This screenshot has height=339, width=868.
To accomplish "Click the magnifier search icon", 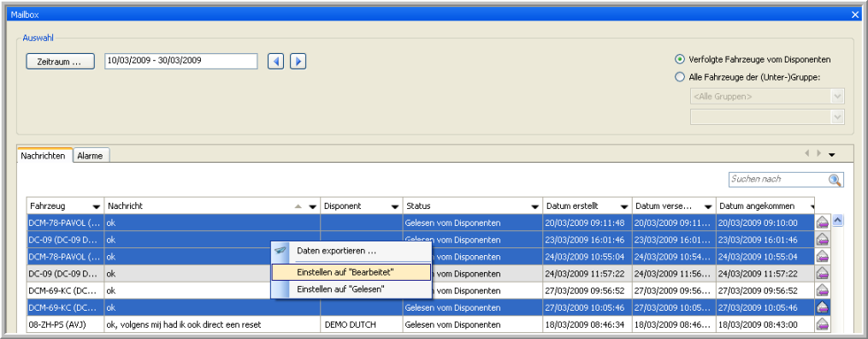I will coord(835,180).
